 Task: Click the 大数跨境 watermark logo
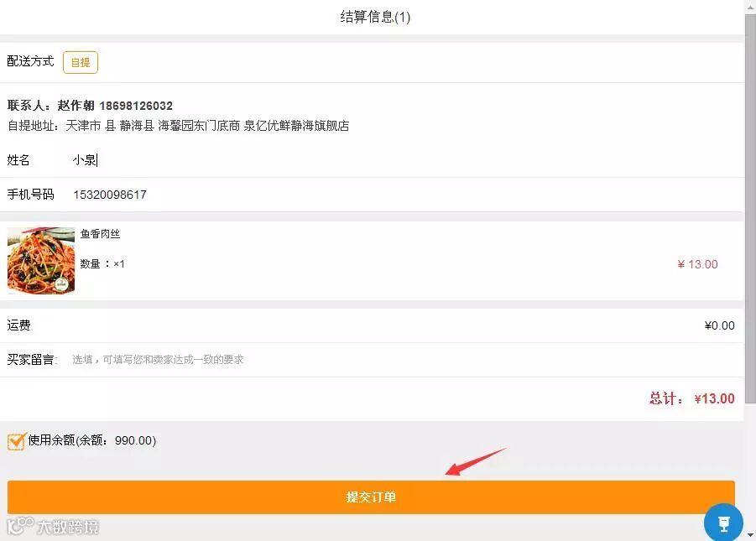53,527
